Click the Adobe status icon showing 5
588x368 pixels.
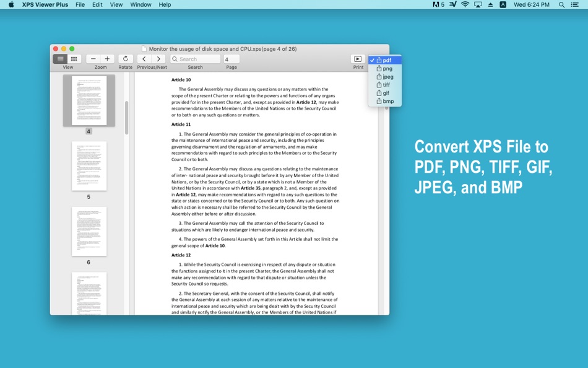point(438,4)
